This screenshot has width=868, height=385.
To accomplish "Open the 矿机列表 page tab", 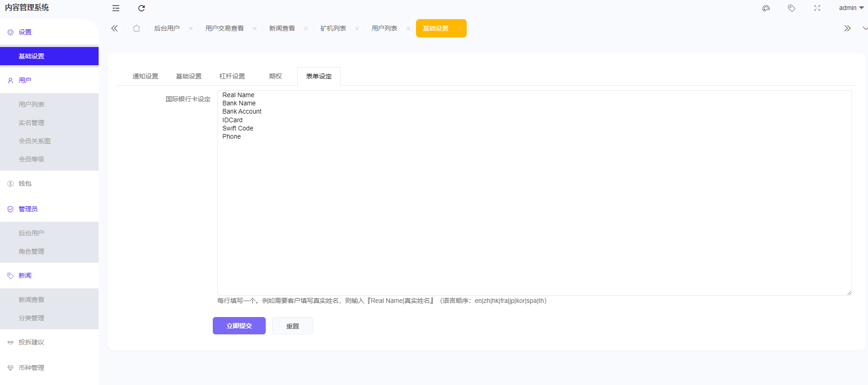I will click(x=333, y=28).
